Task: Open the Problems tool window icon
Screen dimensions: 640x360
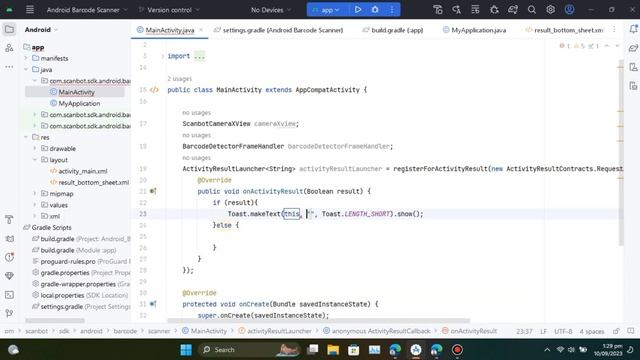Action: pyautogui.click(x=9, y=257)
